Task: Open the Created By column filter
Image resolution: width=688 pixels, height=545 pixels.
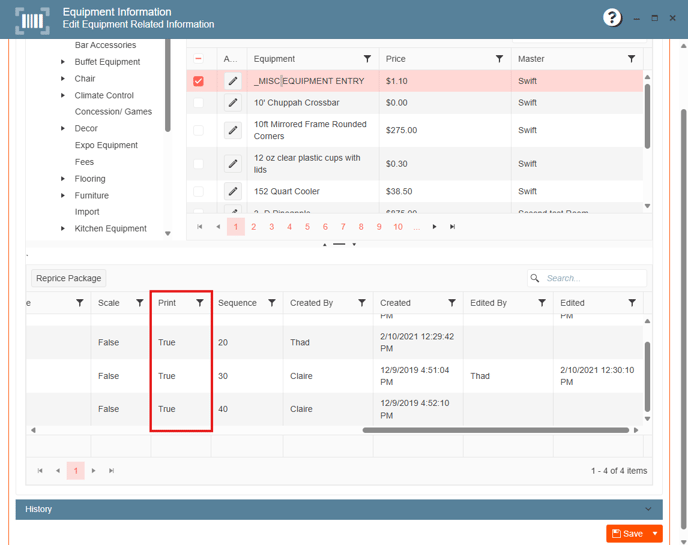Action: [x=362, y=303]
